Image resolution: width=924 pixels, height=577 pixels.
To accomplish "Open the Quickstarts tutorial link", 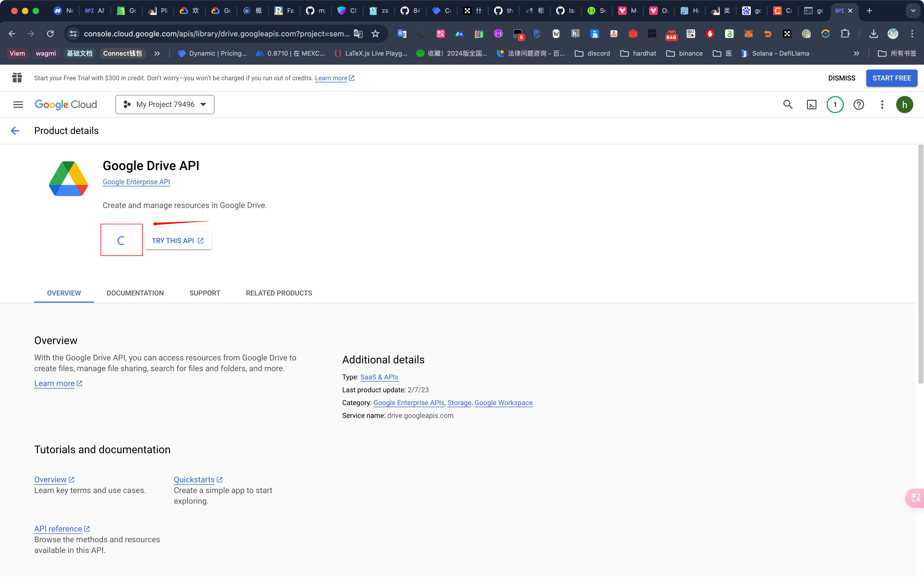I will 198,480.
